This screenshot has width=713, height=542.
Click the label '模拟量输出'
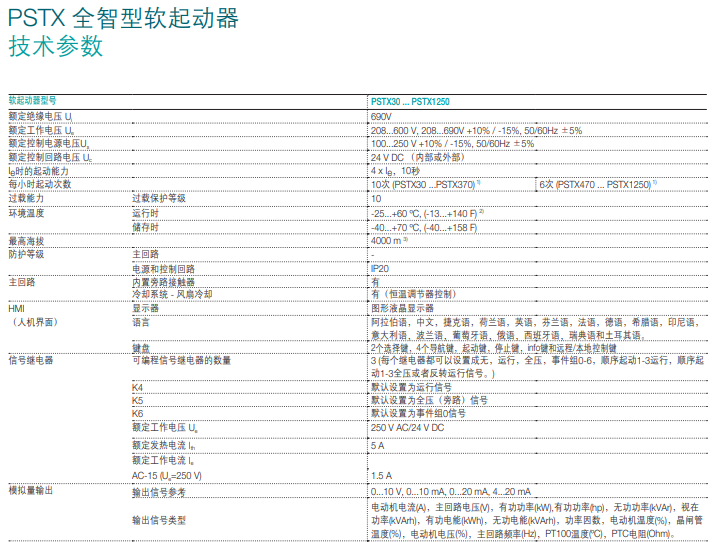tap(30, 490)
